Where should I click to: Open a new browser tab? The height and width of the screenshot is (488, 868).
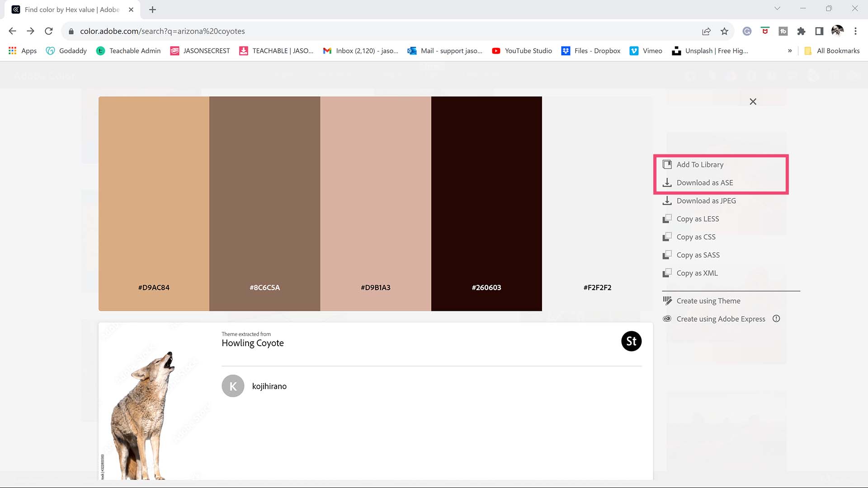click(152, 9)
